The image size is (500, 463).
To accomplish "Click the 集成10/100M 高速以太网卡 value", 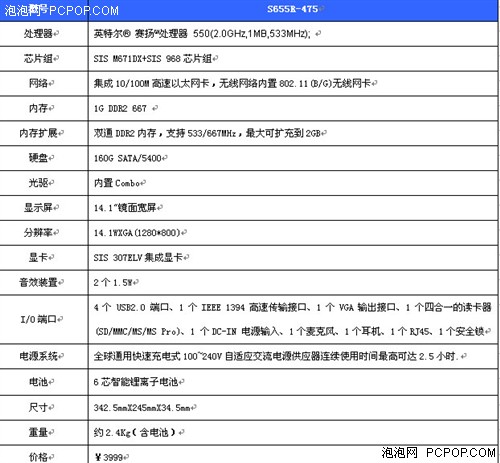I will pos(232,83).
